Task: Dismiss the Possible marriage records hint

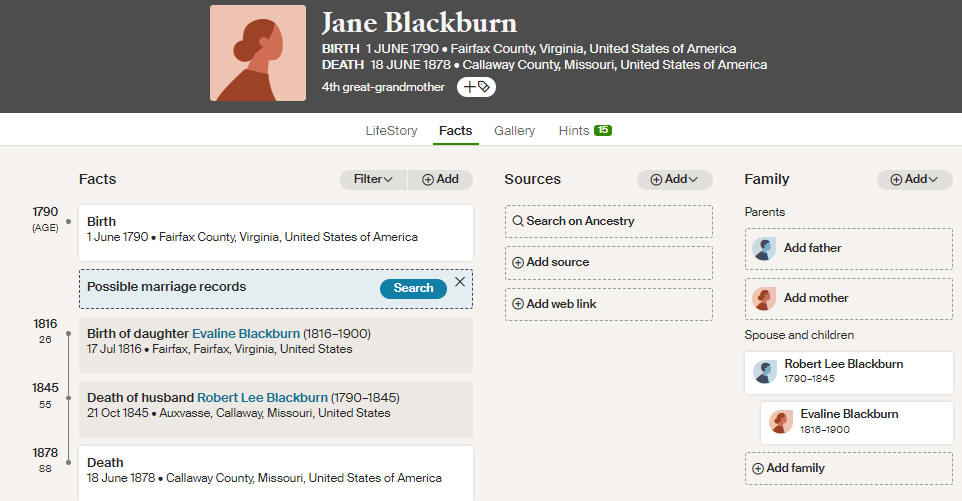Action: (x=460, y=281)
